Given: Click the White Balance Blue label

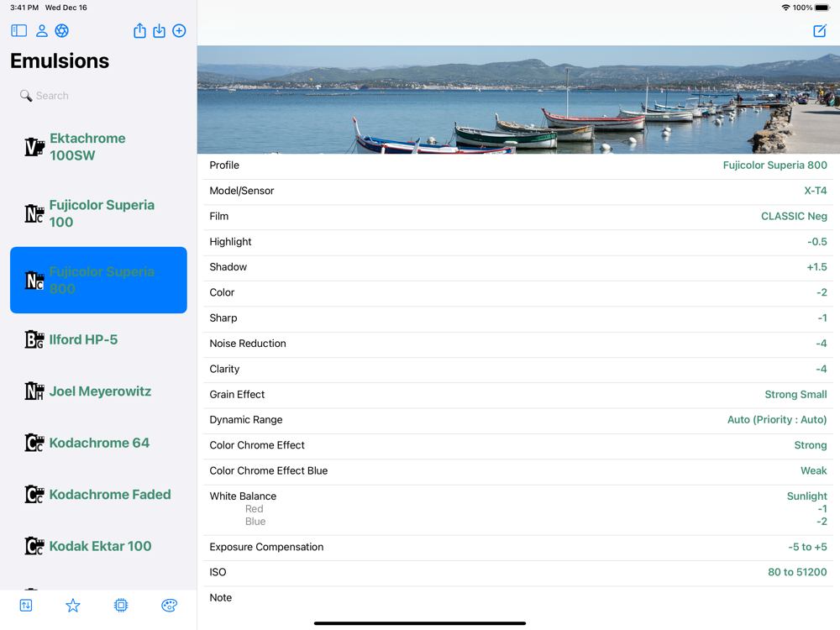Looking at the screenshot, I should pyautogui.click(x=255, y=522).
